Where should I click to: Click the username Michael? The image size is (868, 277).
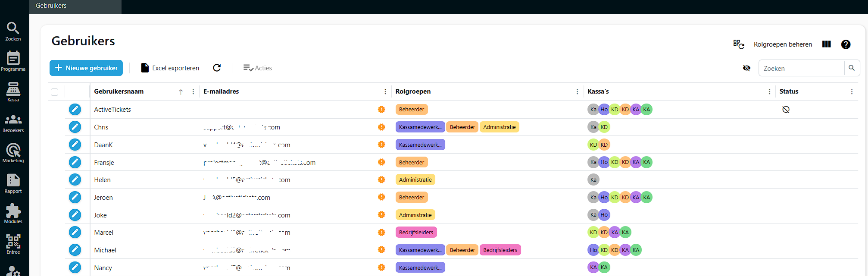click(x=105, y=250)
